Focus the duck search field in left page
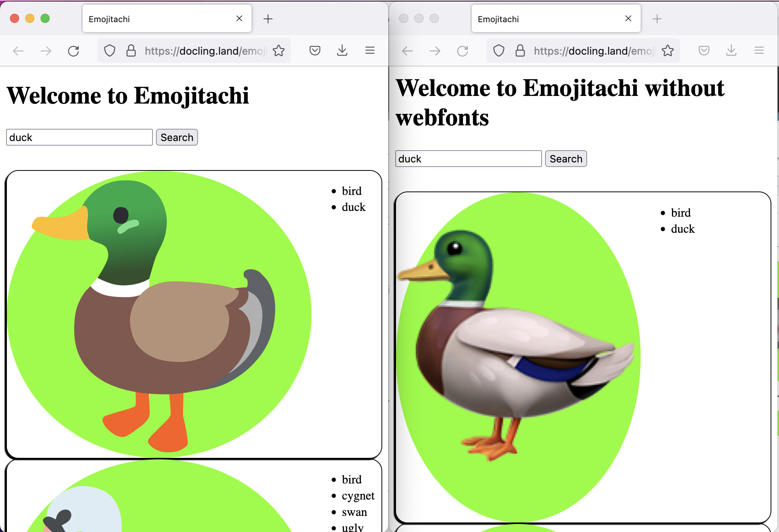 (x=80, y=137)
